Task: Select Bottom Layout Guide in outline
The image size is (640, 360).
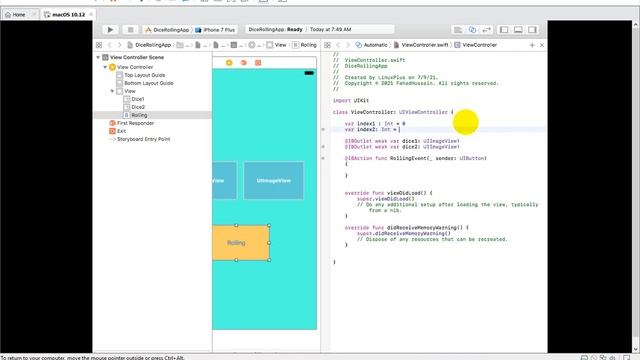Action: 149,83
